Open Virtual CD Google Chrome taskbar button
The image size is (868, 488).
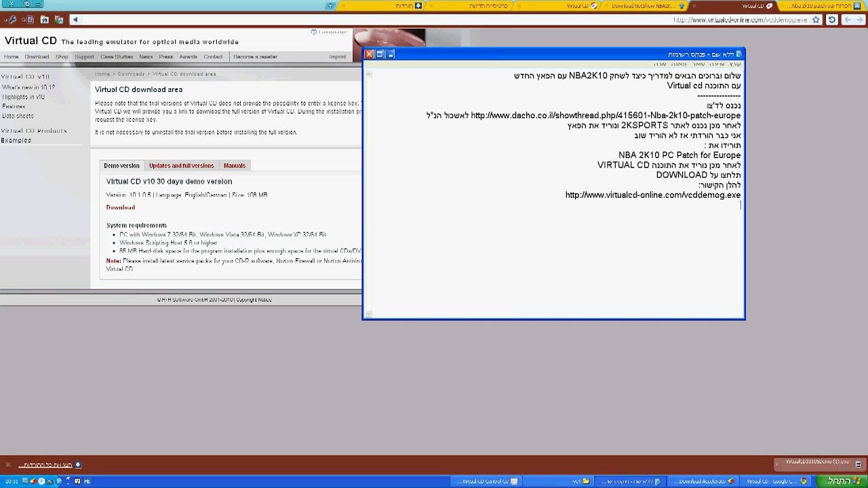(x=775, y=481)
